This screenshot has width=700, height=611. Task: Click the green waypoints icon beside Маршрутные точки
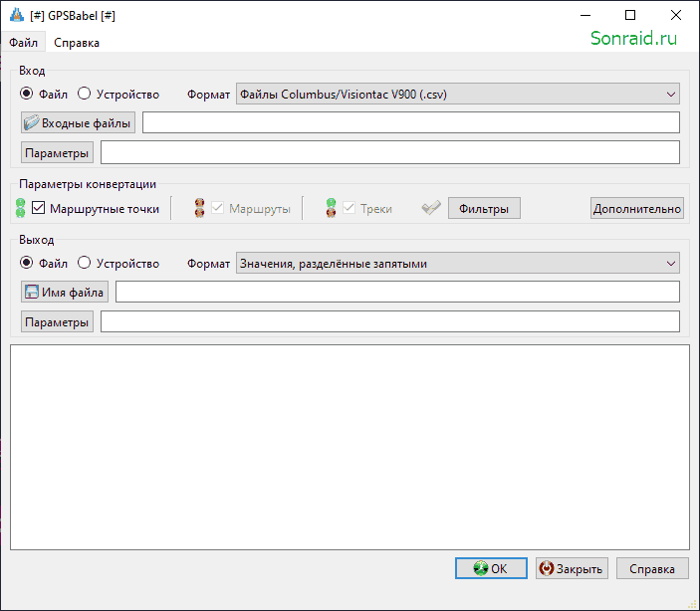click(21, 208)
